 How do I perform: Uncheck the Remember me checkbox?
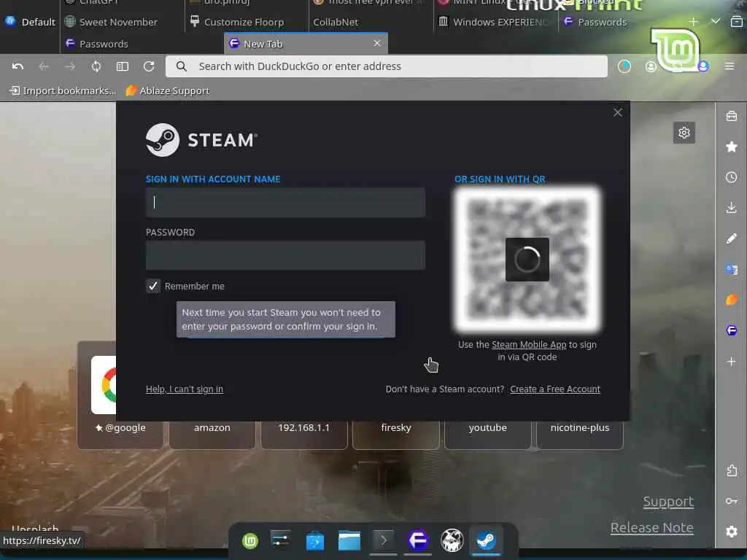tap(153, 286)
